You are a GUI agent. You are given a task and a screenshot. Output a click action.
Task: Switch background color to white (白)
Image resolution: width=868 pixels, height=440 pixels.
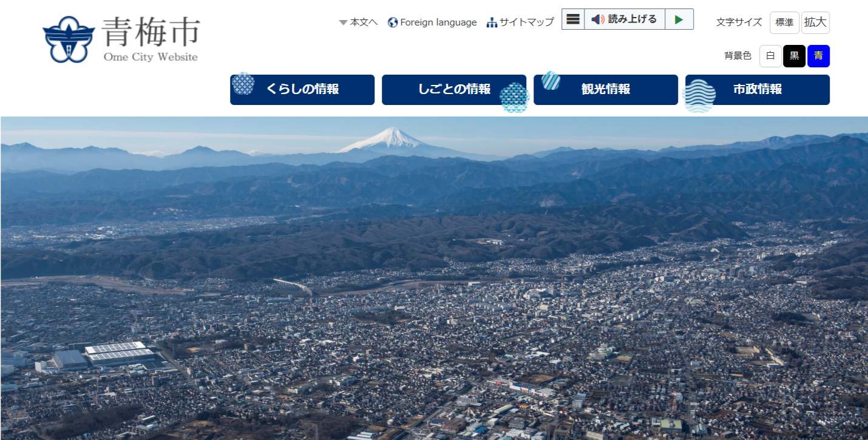pyautogui.click(x=770, y=56)
